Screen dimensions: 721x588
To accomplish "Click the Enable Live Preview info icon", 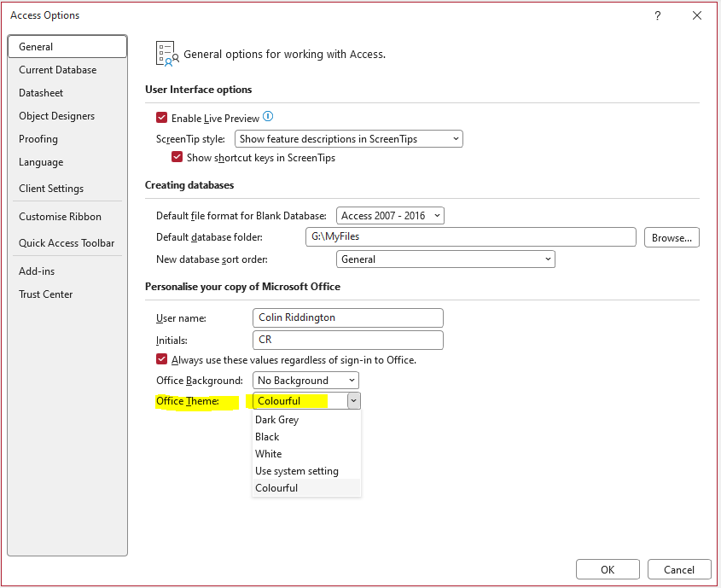I will tap(268, 117).
